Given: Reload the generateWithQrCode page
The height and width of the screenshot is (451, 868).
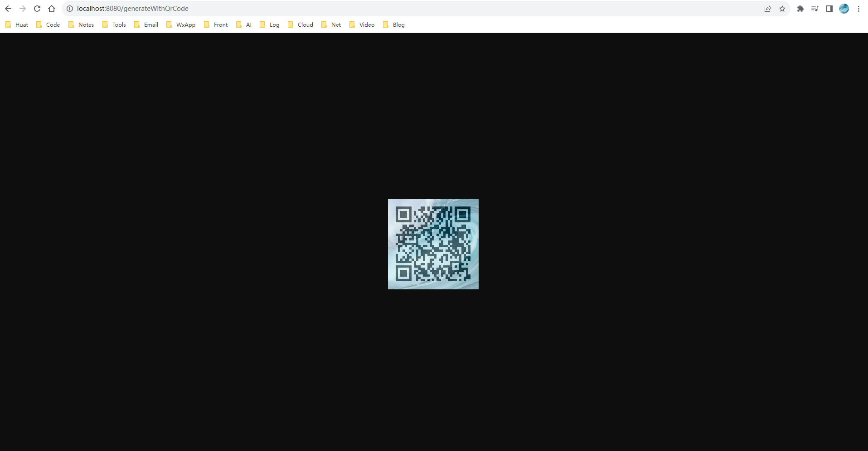Looking at the screenshot, I should coord(37,8).
